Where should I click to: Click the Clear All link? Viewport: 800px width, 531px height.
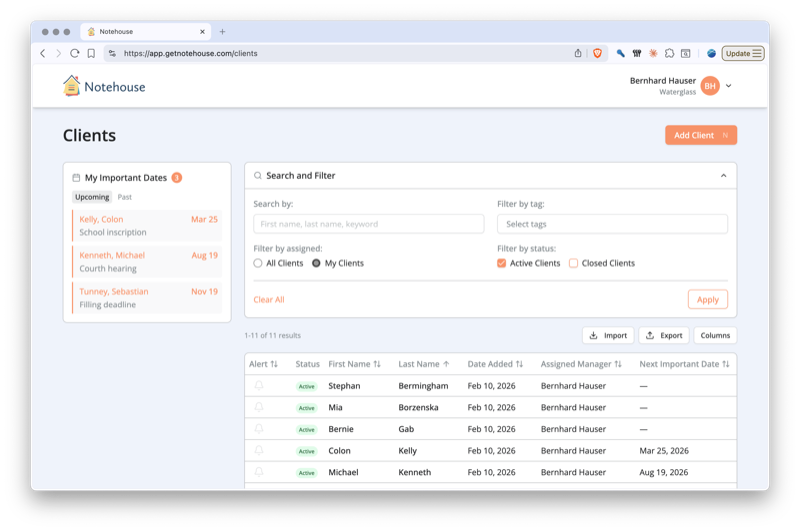(x=269, y=299)
